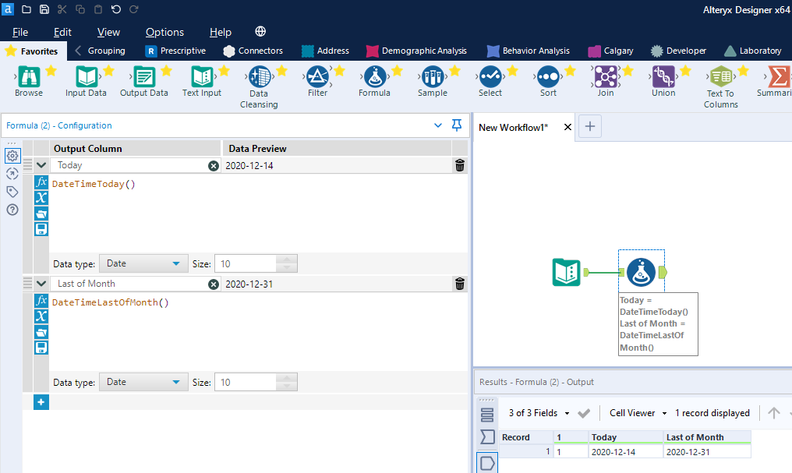Open the Edit menu
Viewport: 792px width, 473px height.
coord(63,32)
